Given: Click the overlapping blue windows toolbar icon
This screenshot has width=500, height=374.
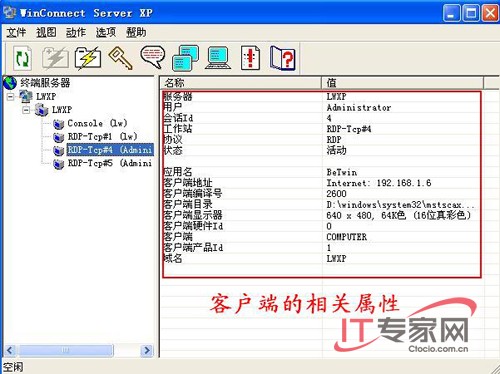Looking at the screenshot, I should point(186,58).
